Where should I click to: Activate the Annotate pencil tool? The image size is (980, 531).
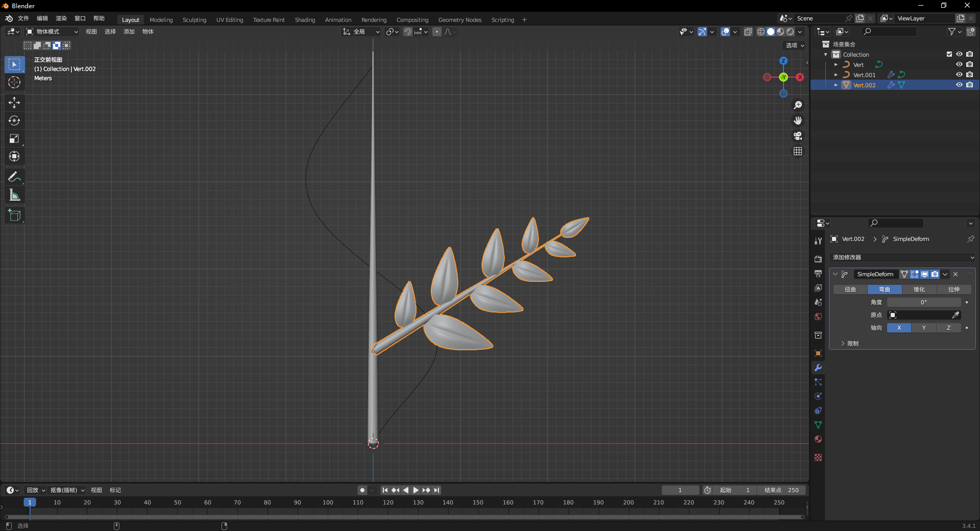[x=14, y=177]
